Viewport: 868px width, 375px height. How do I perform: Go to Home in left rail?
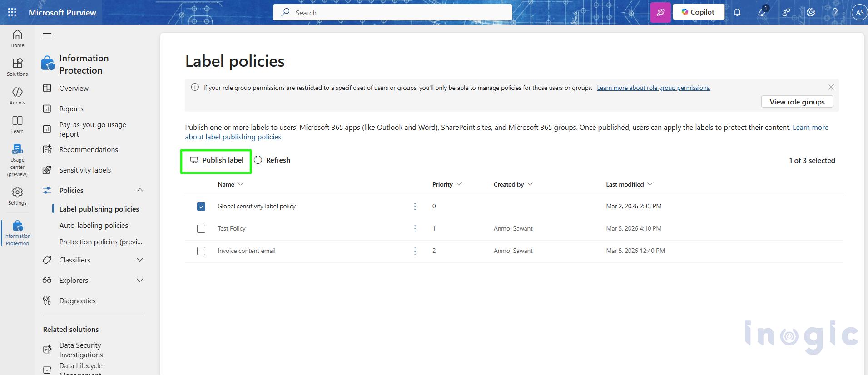17,39
